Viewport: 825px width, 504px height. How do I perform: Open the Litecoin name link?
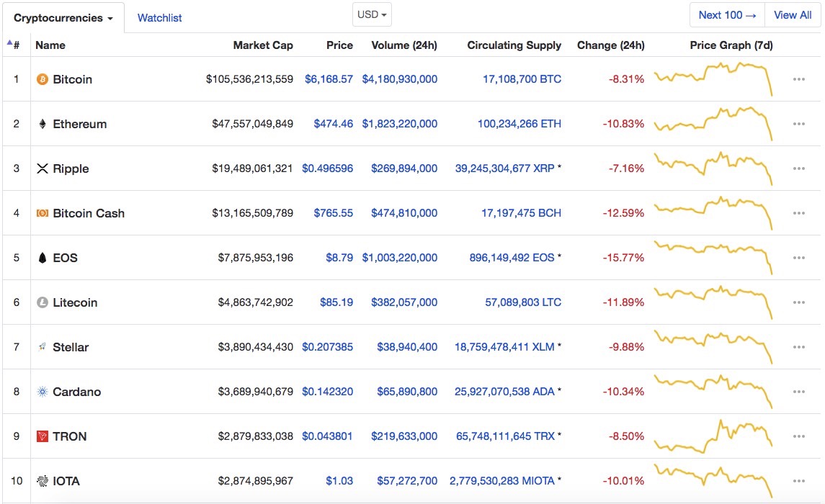pos(75,302)
